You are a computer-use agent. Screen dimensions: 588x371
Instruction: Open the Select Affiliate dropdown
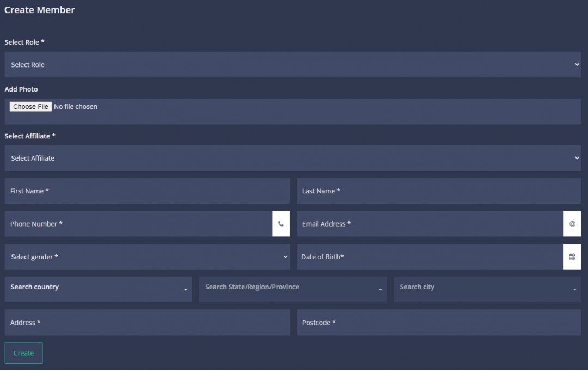pos(293,159)
